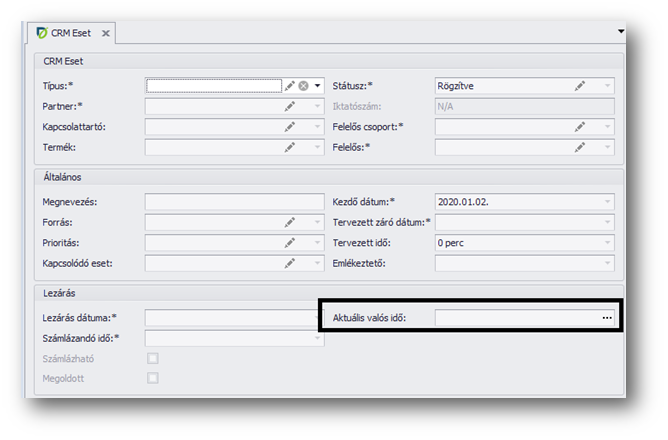
Task: Clear the Típus field with the X icon
Action: [x=303, y=86]
